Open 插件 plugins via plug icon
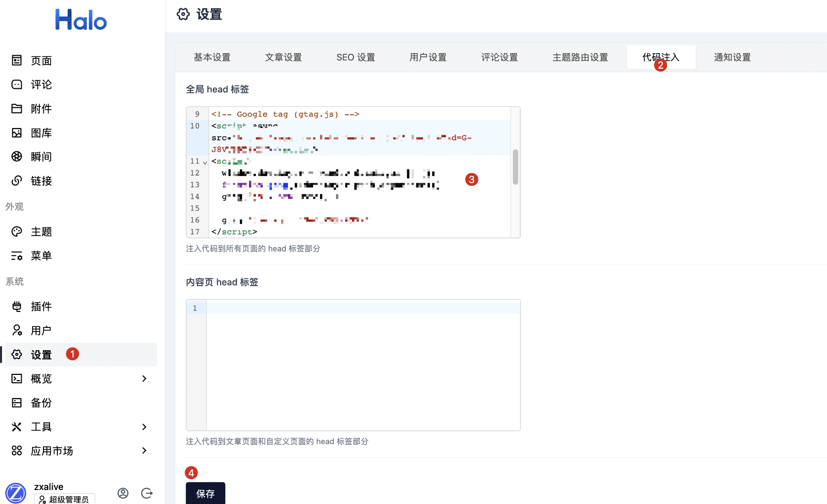The height and width of the screenshot is (504, 827). pyautogui.click(x=17, y=307)
